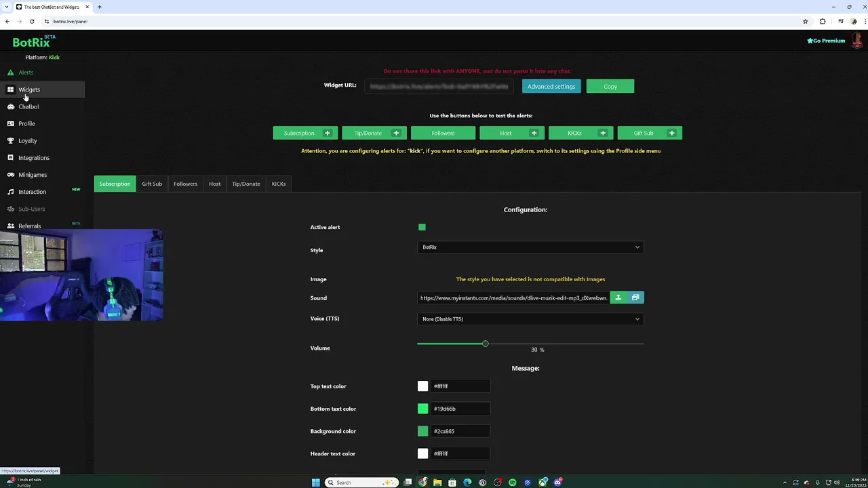Open the sound library icon button
The image size is (868, 488).
coord(635,298)
